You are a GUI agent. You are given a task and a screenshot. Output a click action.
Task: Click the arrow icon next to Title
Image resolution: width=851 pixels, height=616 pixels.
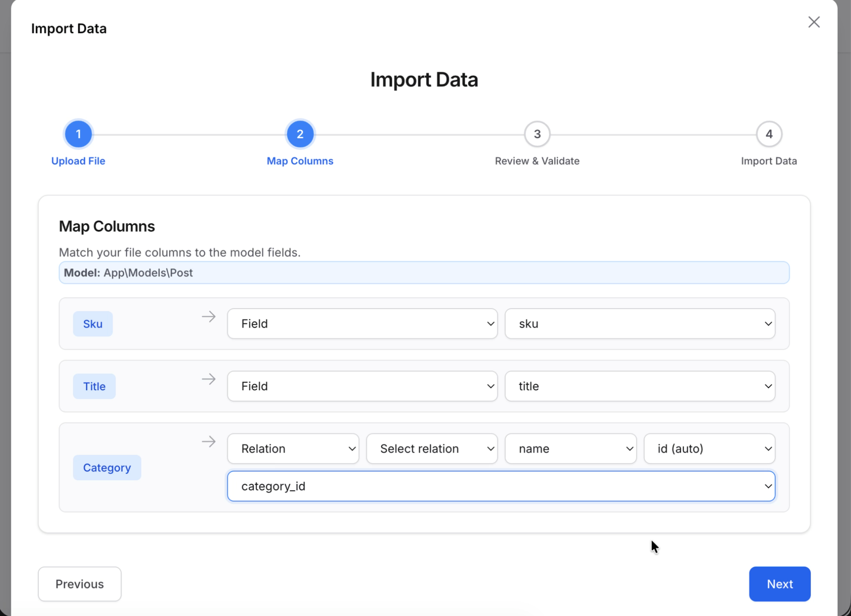point(209,379)
